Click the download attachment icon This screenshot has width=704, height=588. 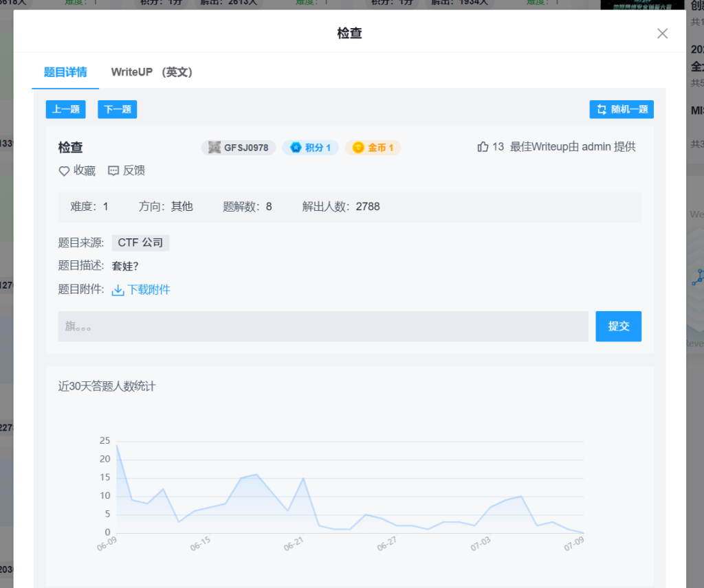118,290
